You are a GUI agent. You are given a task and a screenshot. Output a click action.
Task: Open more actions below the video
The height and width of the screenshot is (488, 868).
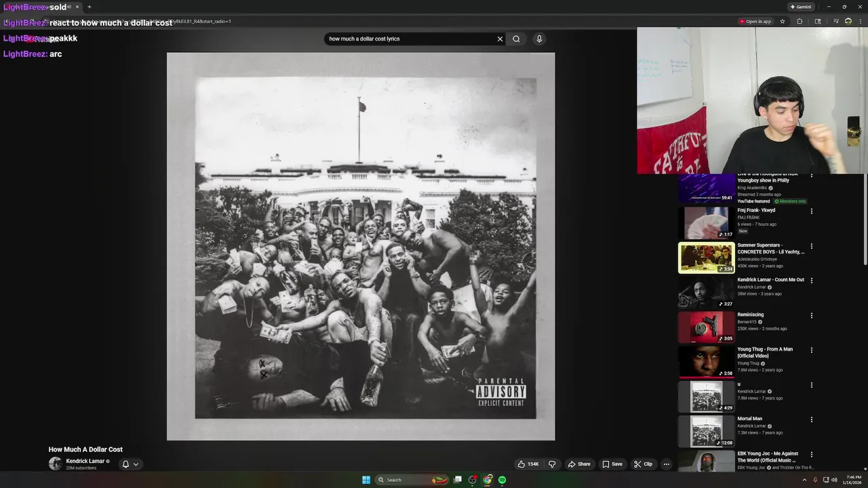(x=667, y=464)
